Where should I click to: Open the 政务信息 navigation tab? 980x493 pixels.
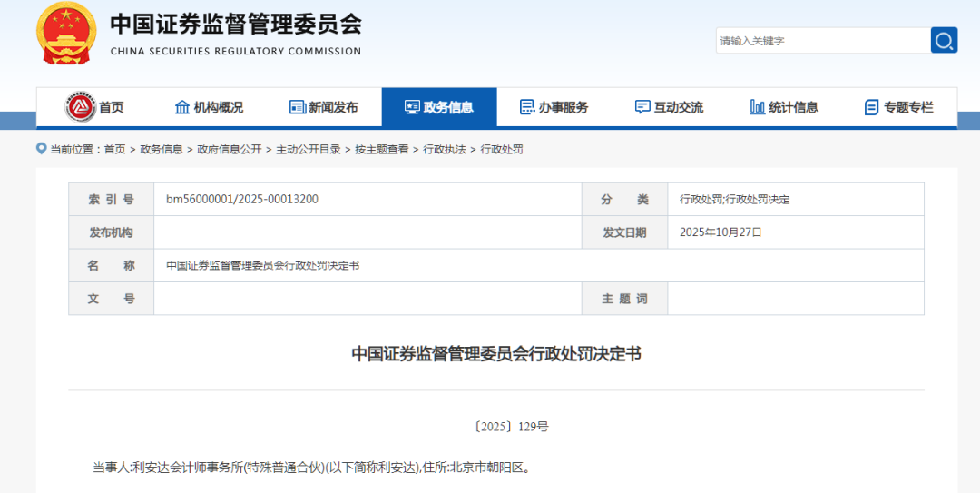439,108
